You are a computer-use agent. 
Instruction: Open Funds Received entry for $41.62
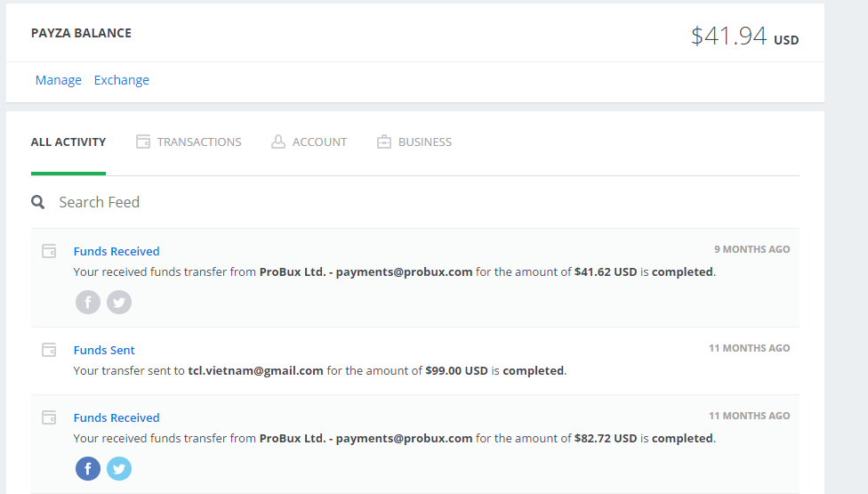(117, 251)
